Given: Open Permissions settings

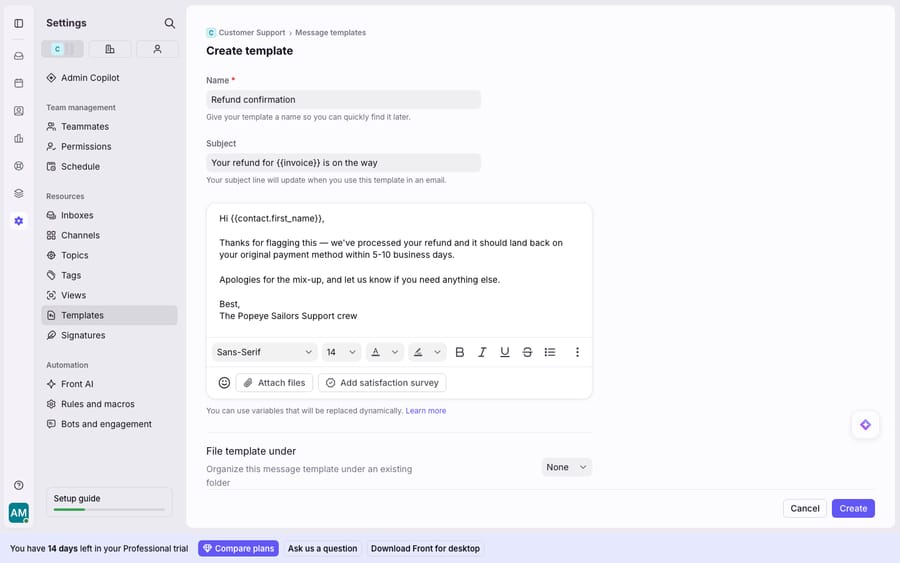Looking at the screenshot, I should coord(109,146).
